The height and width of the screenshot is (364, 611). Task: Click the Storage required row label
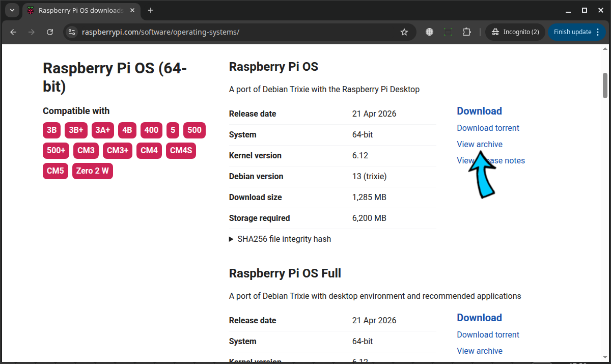point(260,218)
